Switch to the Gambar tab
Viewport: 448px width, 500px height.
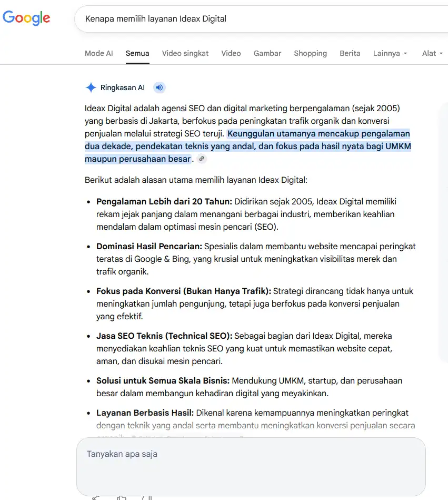[x=267, y=53]
